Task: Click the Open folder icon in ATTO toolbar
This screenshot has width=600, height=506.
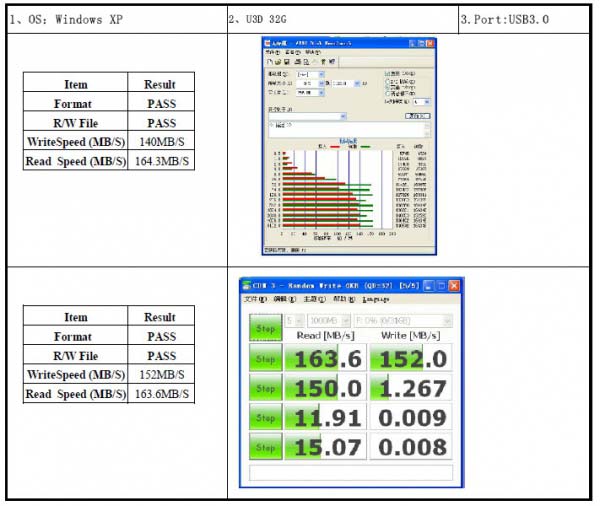Action: [x=275, y=61]
